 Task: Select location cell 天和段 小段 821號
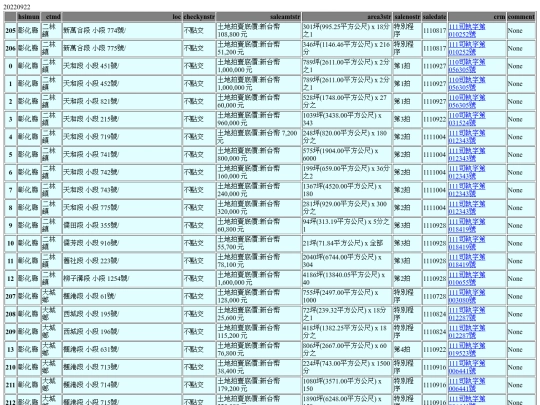(x=122, y=102)
